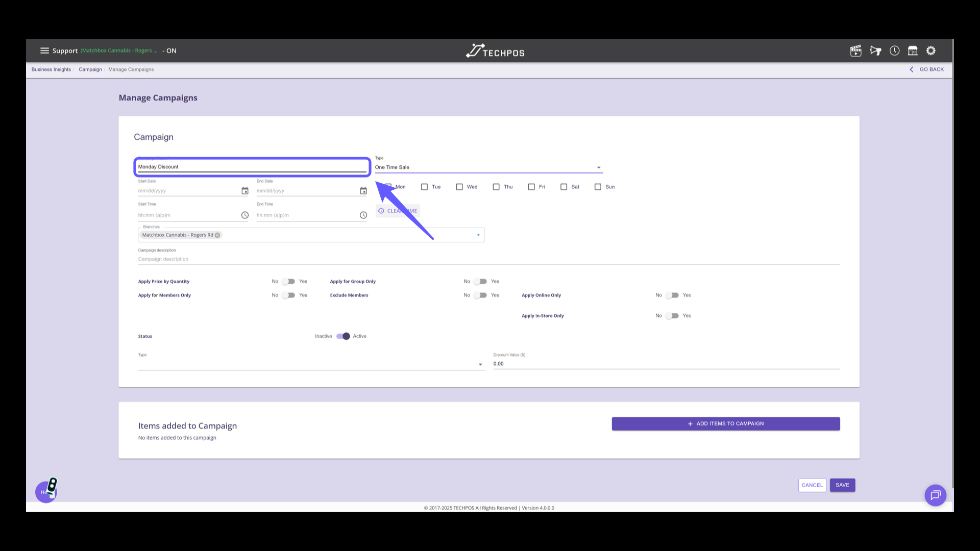Open the clock history icon
Image resolution: width=980 pixels, height=551 pixels.
894,51
